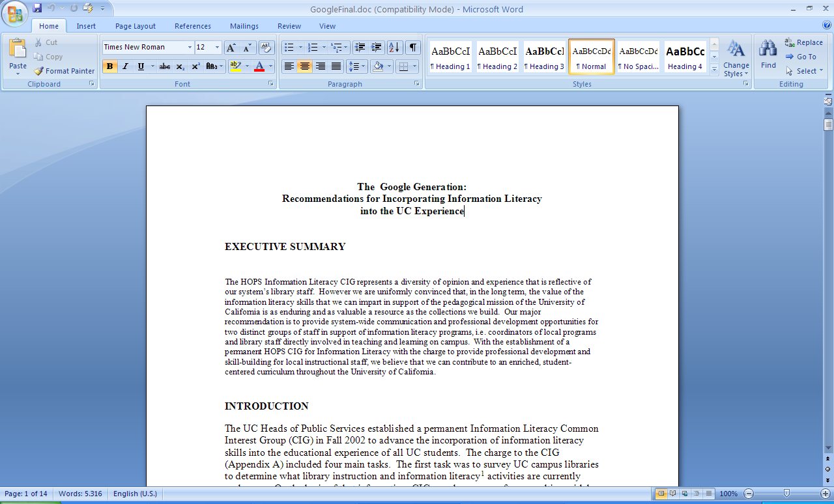Toggle Italic formatting
The image size is (834, 504).
[x=125, y=66]
